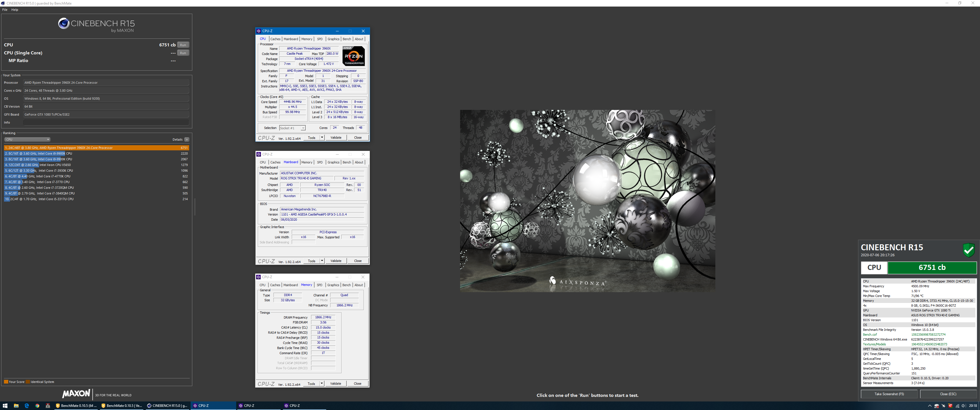Open the red C tray application icon
The height and width of the screenshot is (410, 980).
coord(950,406)
